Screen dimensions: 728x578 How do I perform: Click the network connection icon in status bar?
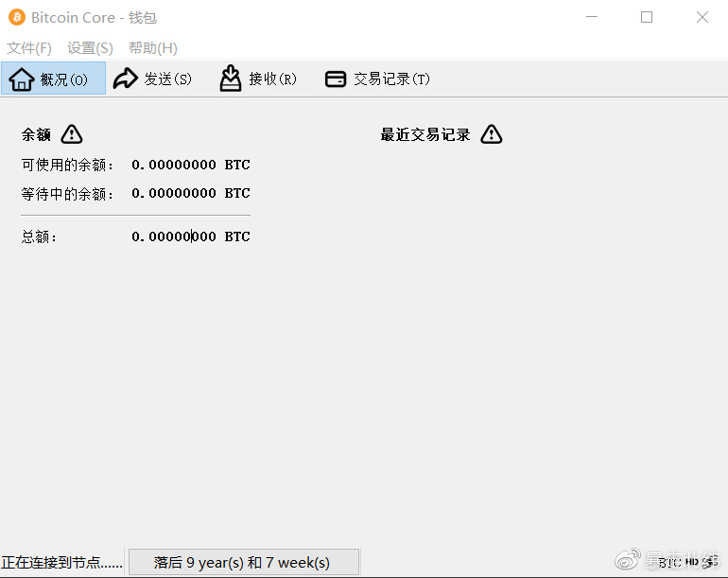coord(710,562)
